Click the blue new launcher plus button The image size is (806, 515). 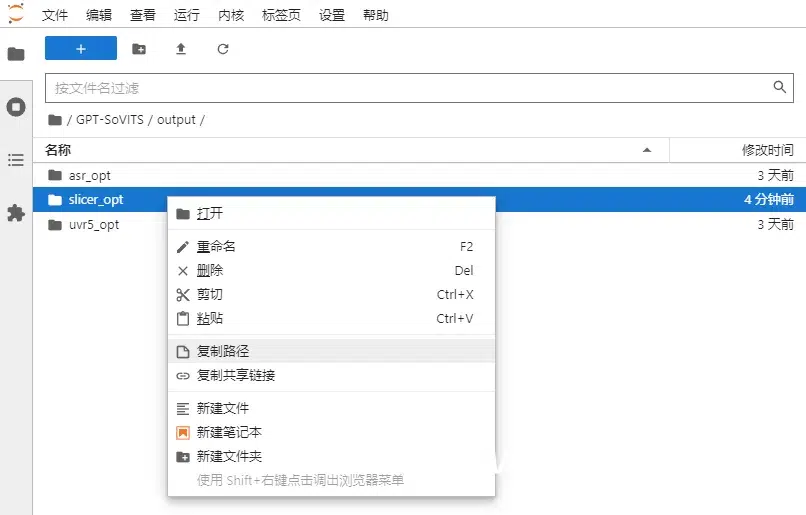[81, 48]
